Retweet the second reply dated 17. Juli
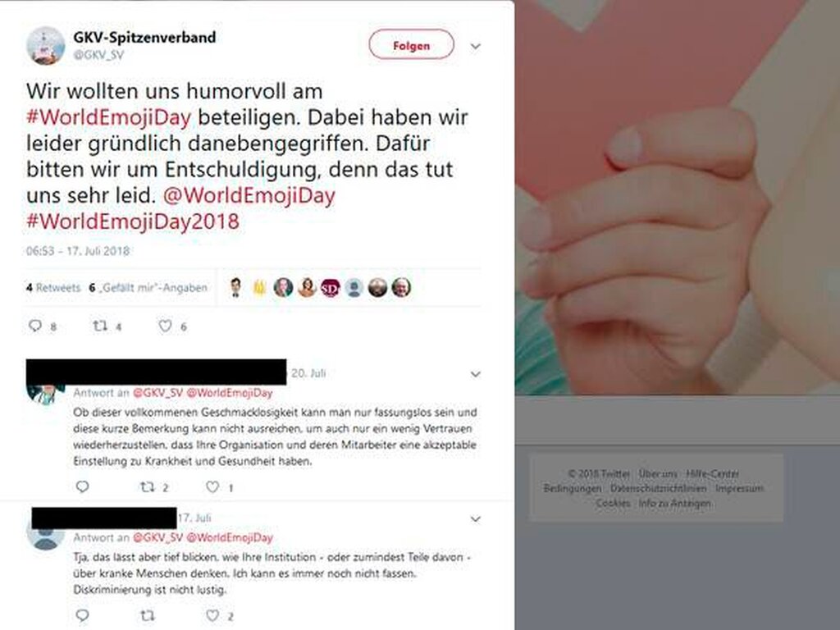This screenshot has height=630, width=840. [147, 615]
